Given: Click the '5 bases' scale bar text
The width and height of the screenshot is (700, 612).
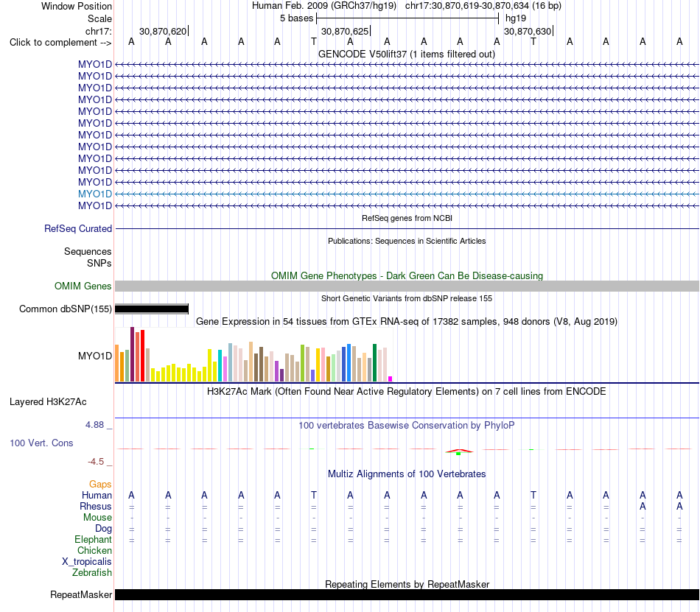Looking at the screenshot, I should 296,18.
